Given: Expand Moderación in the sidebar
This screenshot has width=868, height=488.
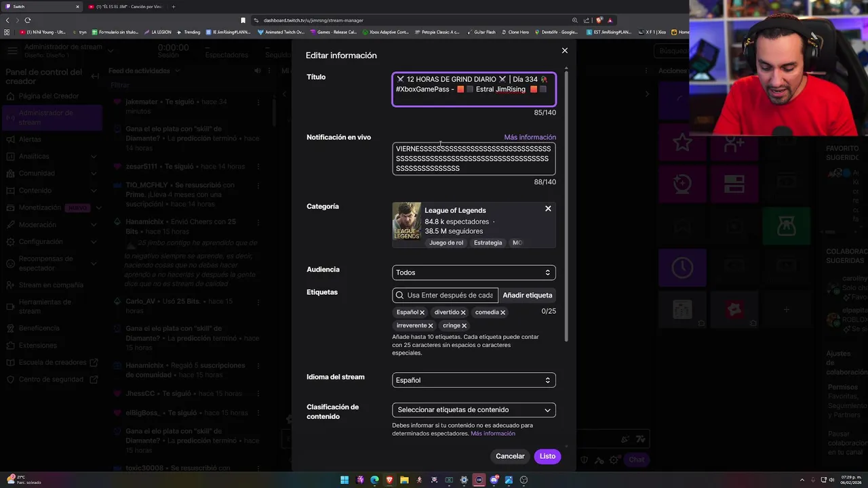Looking at the screenshot, I should (93, 225).
